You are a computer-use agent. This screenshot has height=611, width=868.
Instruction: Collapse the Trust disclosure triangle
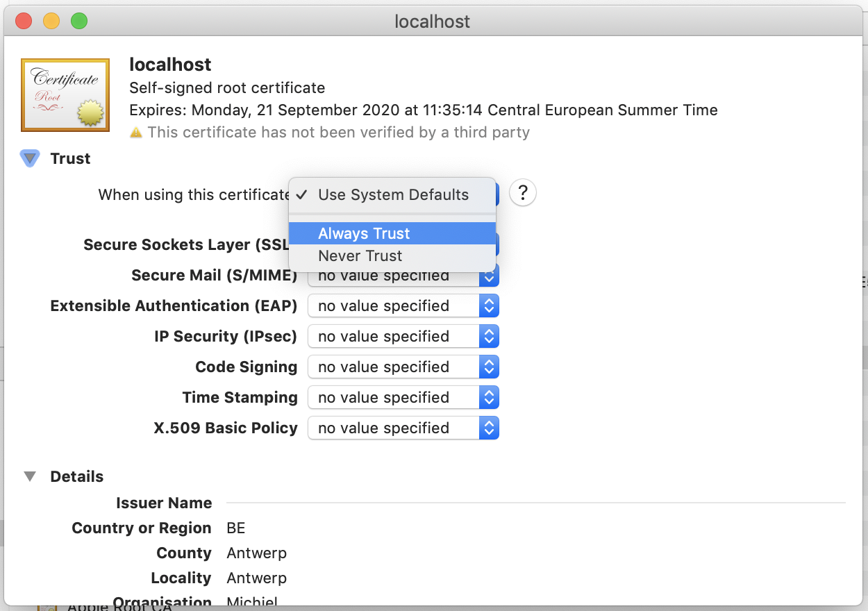pos(30,159)
